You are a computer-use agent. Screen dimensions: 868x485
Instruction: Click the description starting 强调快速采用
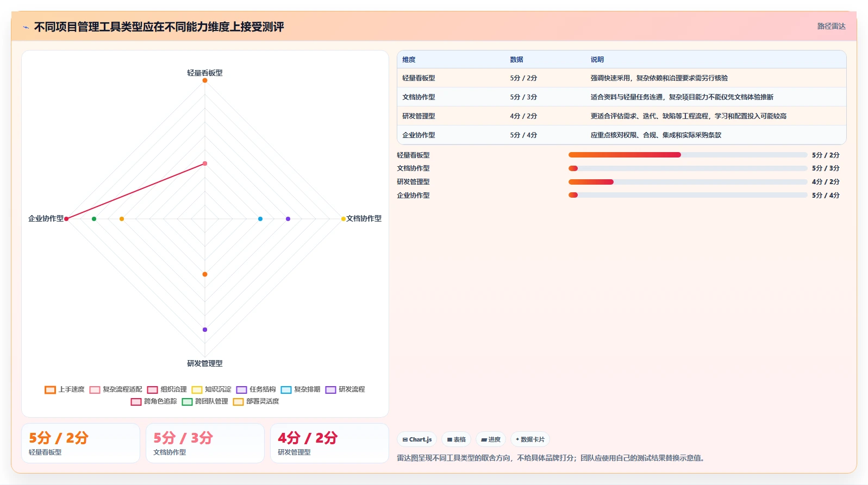pos(659,78)
